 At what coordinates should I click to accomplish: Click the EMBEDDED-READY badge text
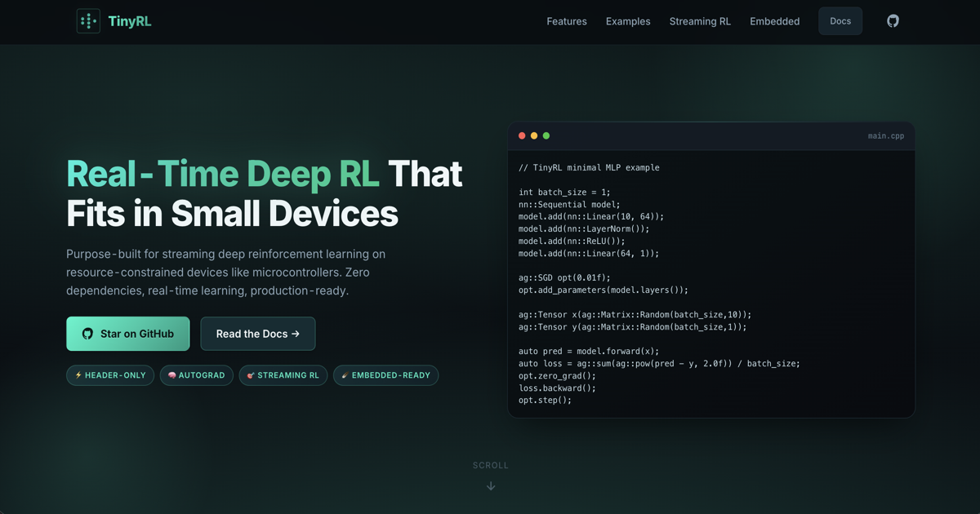tap(391, 375)
